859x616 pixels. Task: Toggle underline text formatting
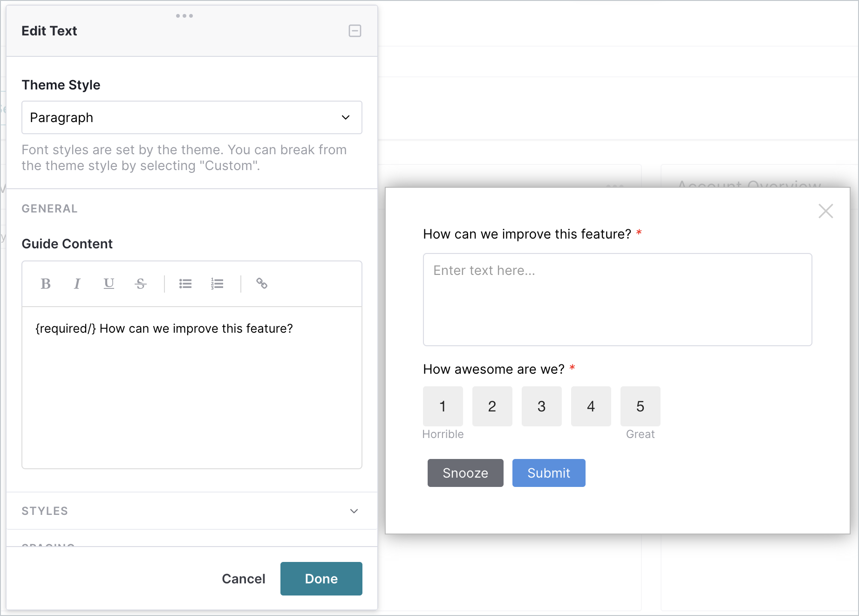(x=109, y=283)
